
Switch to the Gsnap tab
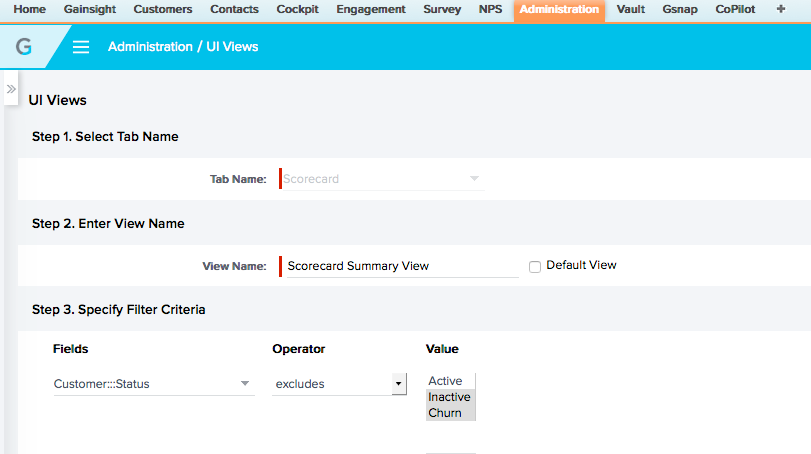click(680, 9)
